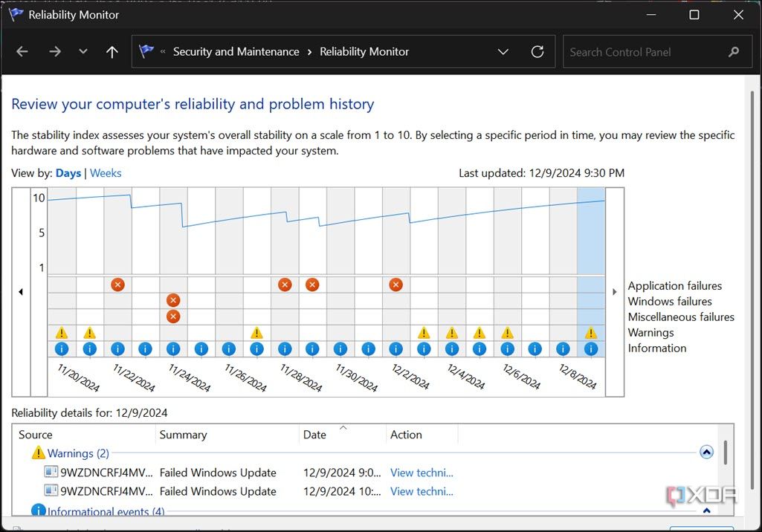Select application failure icon on 11/28/2024
762x532 pixels.
pos(285,285)
